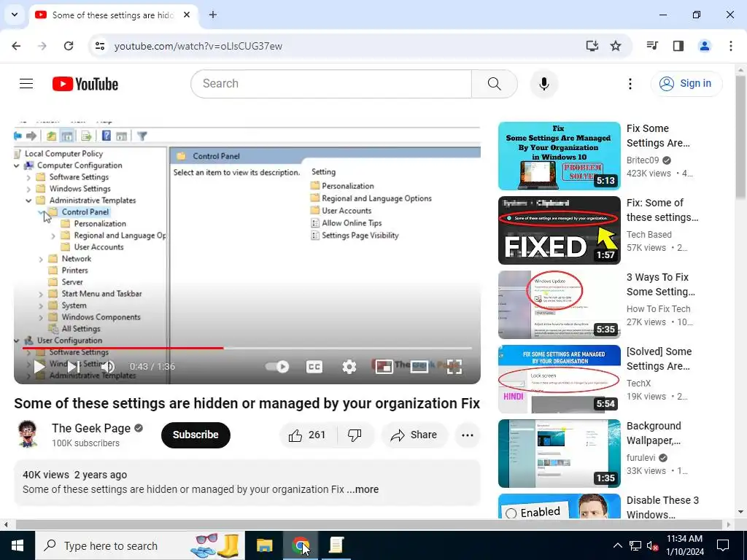Screen dimensions: 747x560
Task: Mute the video volume
Action: [108, 367]
